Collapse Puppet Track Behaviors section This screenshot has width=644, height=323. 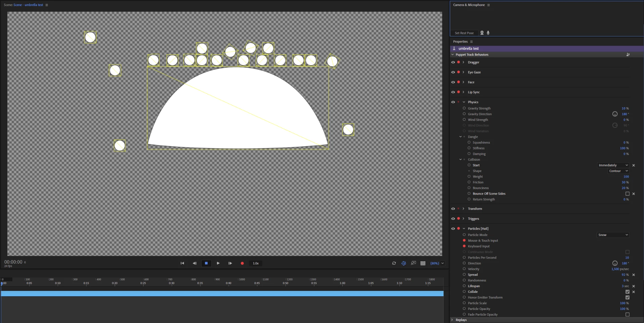point(452,55)
